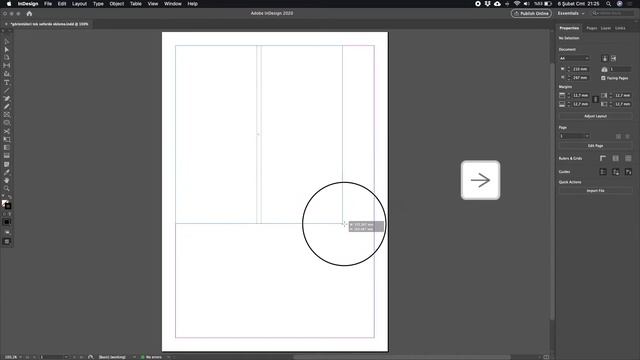Screen dimensions: 640x360
Task: Open the Essentials workspace dropdown
Action: click(x=571, y=13)
